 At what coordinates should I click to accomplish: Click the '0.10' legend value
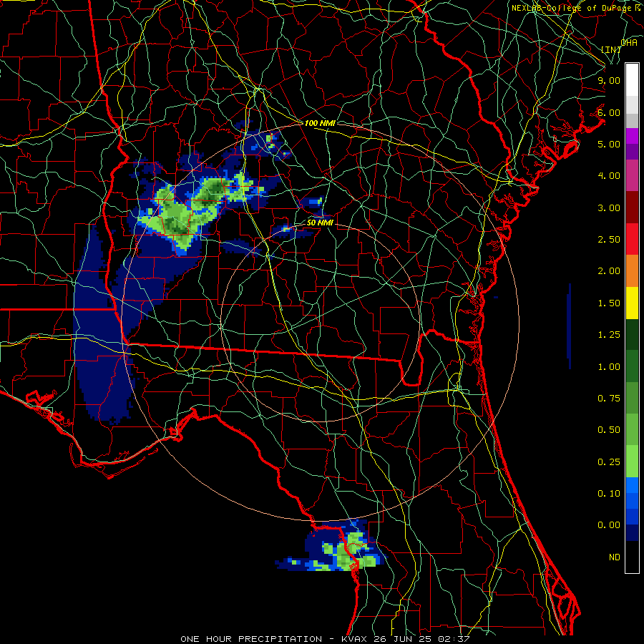pos(609,494)
